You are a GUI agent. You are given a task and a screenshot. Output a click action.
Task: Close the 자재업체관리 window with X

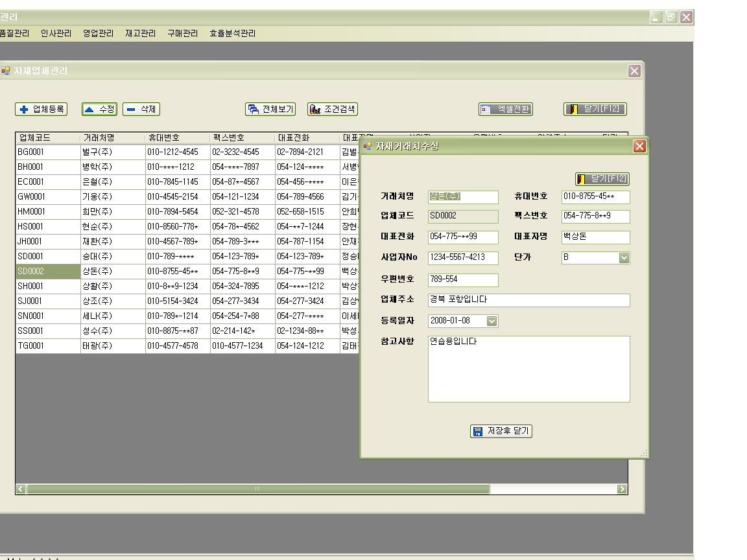point(634,71)
